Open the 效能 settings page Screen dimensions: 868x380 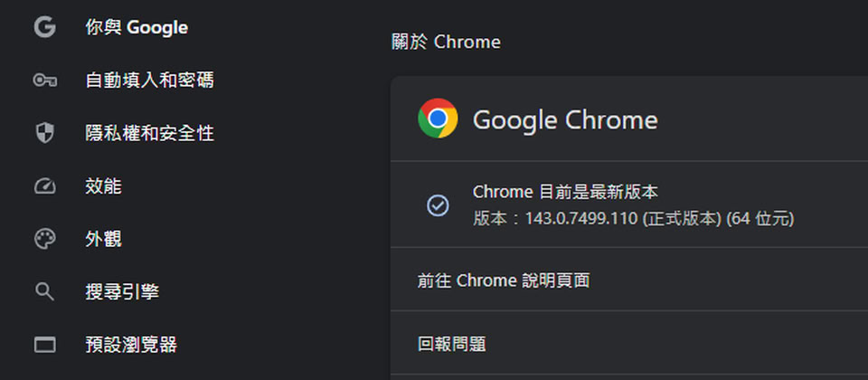point(103,186)
